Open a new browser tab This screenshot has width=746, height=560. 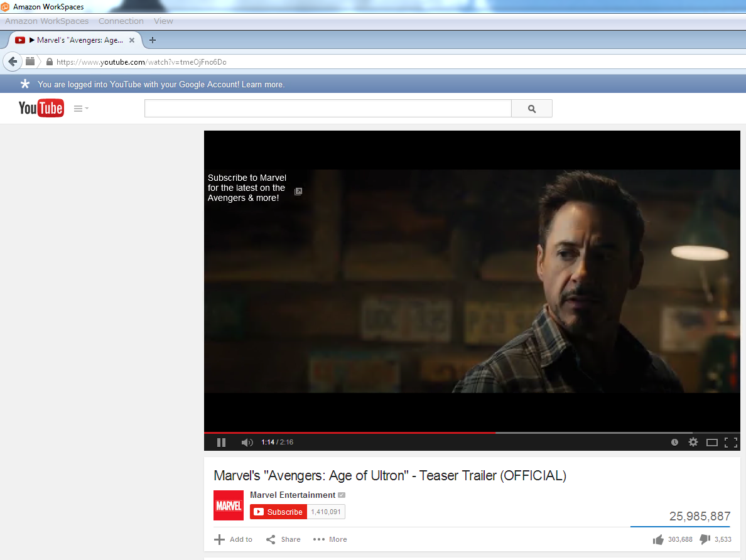(152, 40)
